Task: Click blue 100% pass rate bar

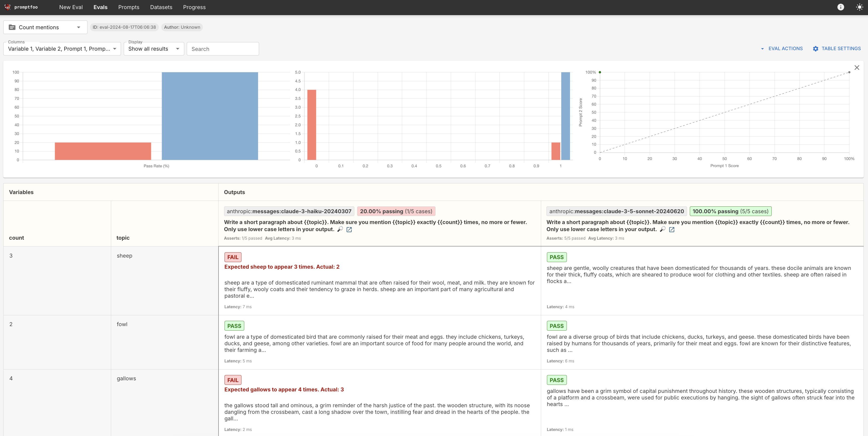Action: [210, 116]
